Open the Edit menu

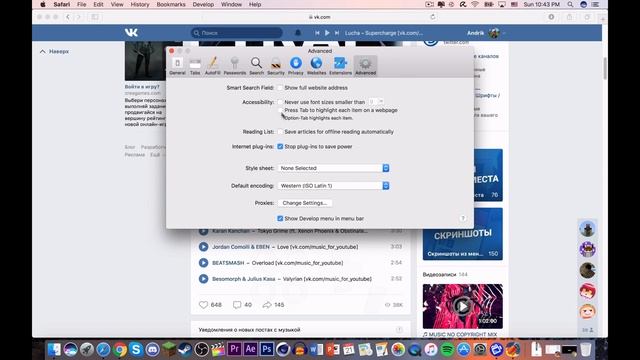98,4
